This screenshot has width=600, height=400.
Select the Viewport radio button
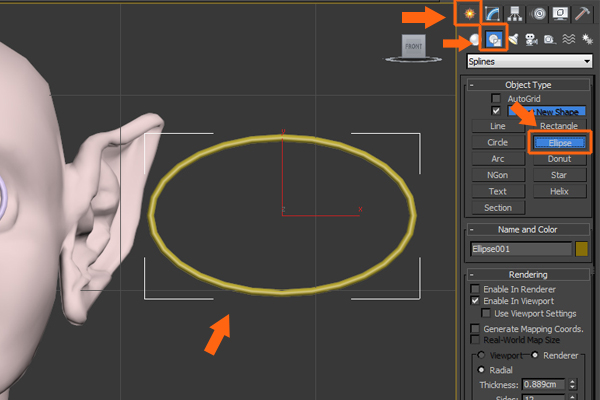pyautogui.click(x=481, y=355)
